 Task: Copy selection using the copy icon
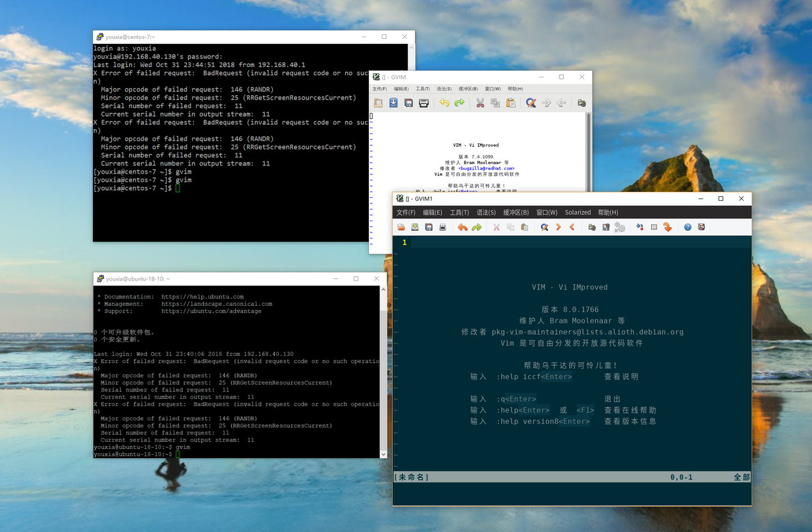(x=510, y=227)
